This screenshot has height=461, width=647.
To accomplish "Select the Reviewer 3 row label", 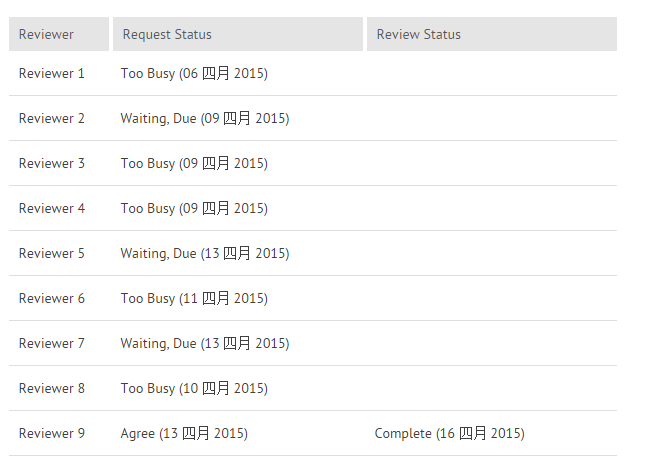I will pyautogui.click(x=52, y=163).
